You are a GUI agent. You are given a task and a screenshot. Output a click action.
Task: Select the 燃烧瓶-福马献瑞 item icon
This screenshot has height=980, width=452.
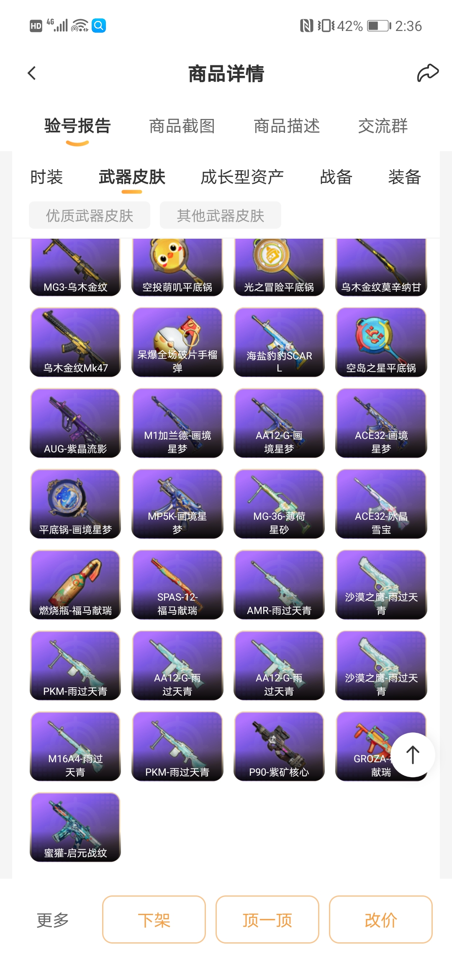coord(75,585)
